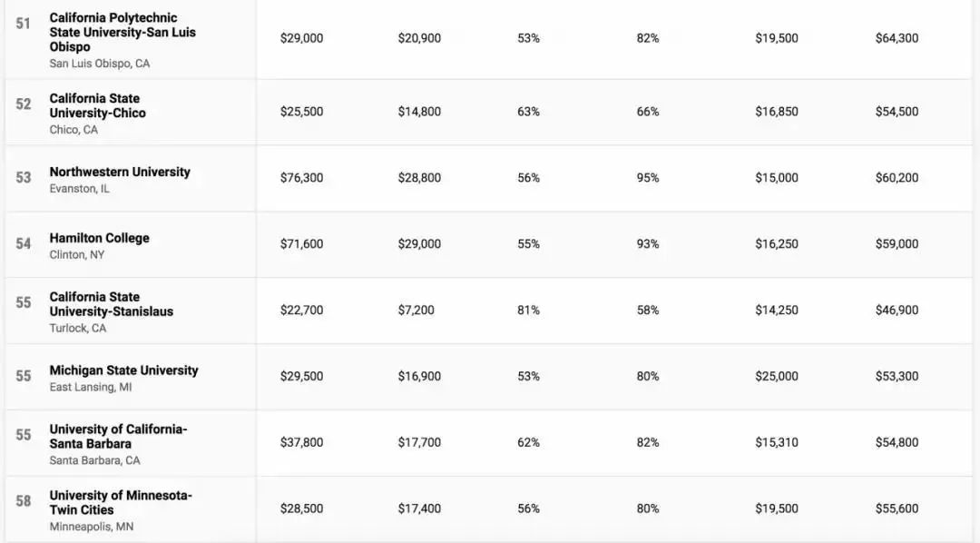Click the $76,300 cost cell
980x543 pixels.
(x=301, y=178)
